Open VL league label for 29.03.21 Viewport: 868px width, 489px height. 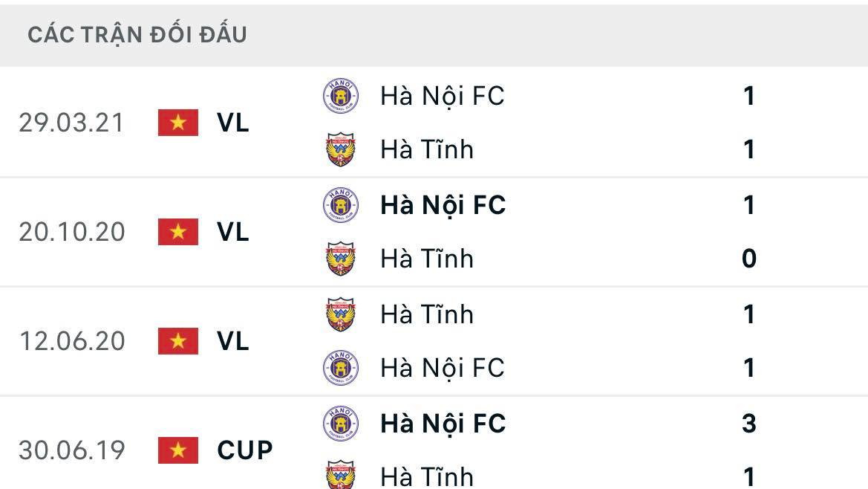tap(233, 123)
